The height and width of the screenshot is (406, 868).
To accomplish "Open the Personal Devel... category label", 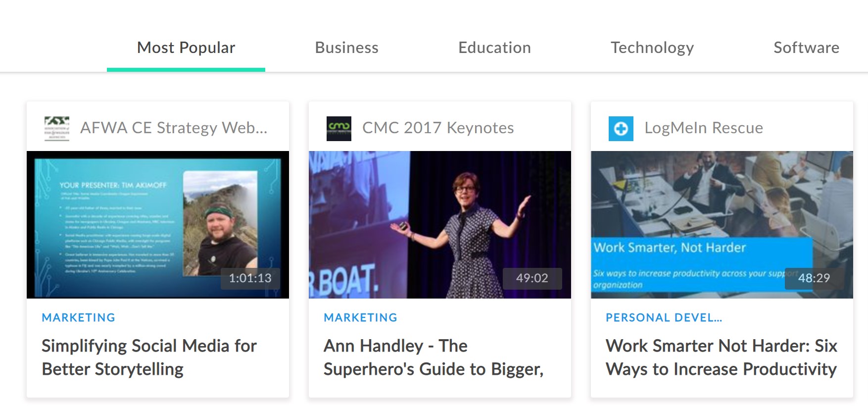I will coord(664,318).
